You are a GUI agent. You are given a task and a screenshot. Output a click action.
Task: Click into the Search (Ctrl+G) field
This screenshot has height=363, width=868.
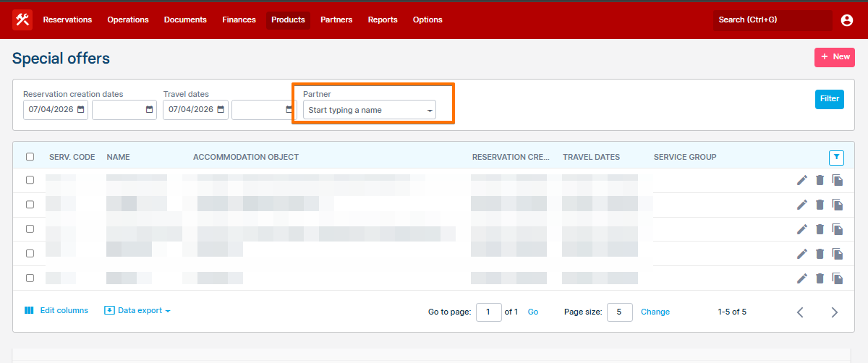click(x=771, y=20)
